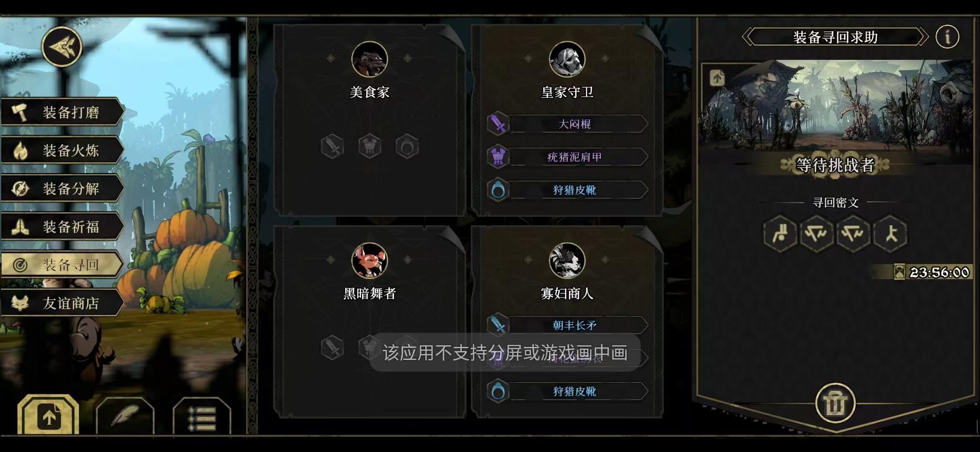
Task: Tap the first 寻回密文 rune hexagon
Action: [x=780, y=234]
